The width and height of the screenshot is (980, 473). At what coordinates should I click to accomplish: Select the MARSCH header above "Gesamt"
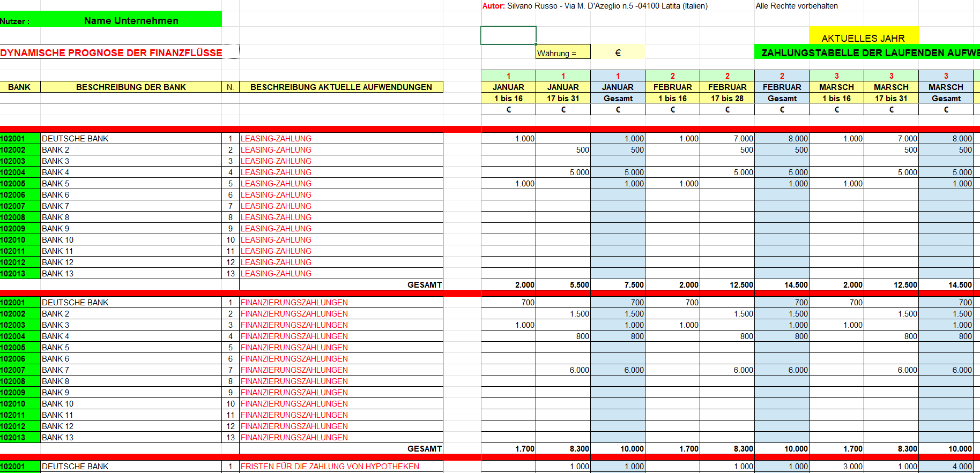click(946, 87)
